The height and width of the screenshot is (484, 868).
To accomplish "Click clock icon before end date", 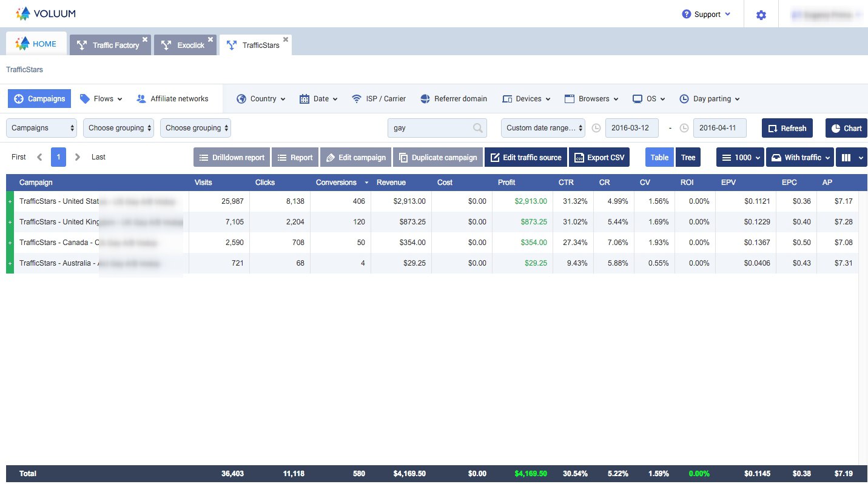I will point(684,128).
